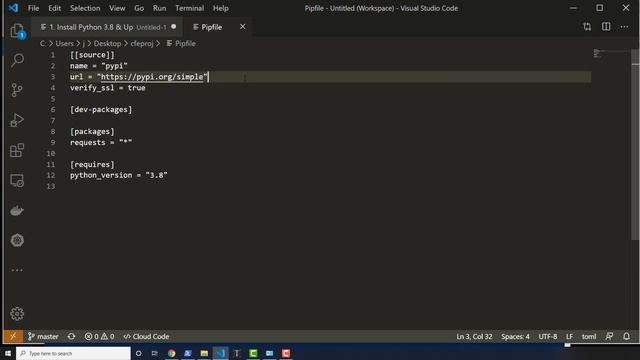
Task: Open the remote window indicator in status bar
Action: tap(13, 336)
